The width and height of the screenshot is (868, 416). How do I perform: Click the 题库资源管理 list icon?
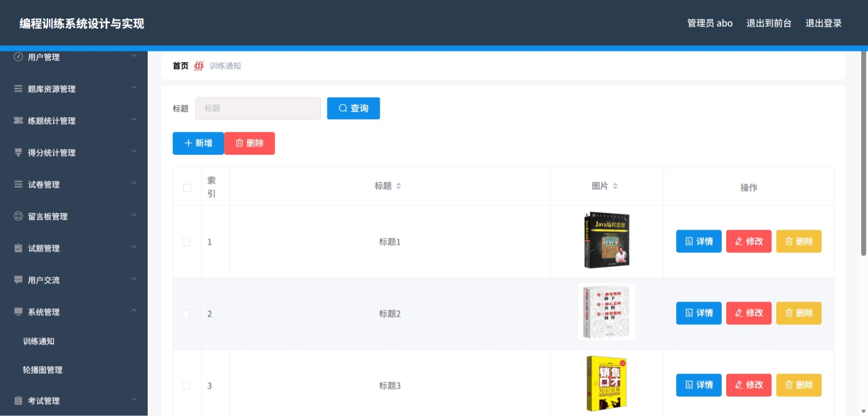click(x=18, y=89)
